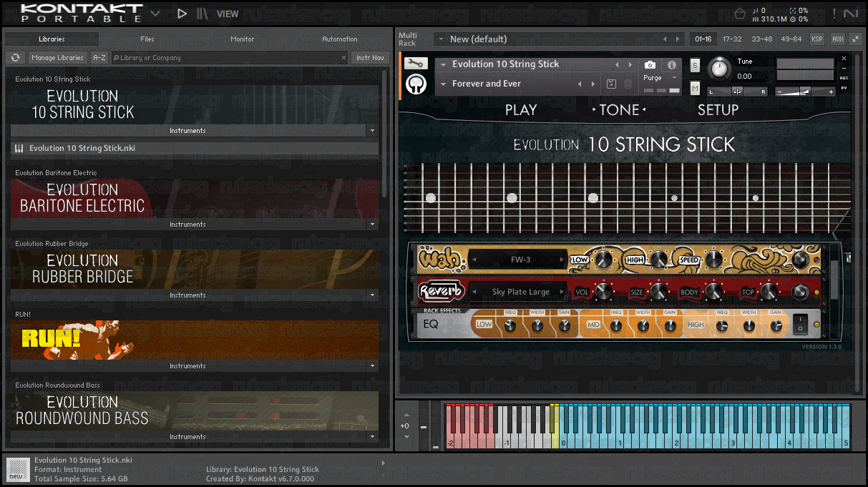The width and height of the screenshot is (868, 487).
Task: Toggle the Reverb effect footswitch
Action: click(x=800, y=292)
